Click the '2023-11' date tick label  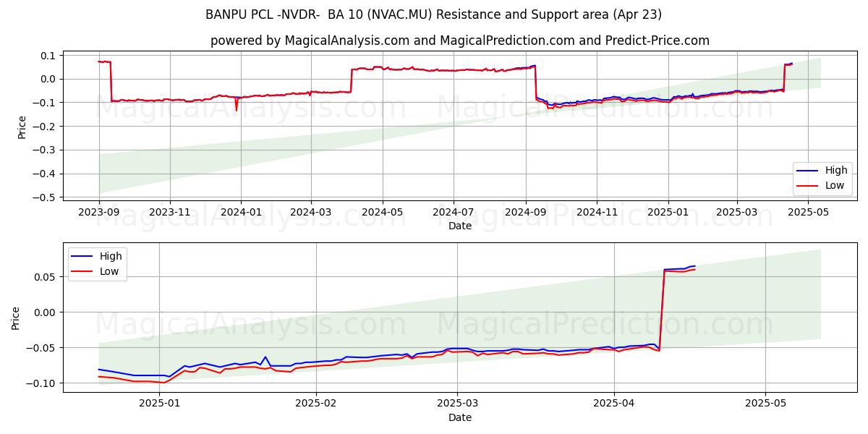(170, 213)
